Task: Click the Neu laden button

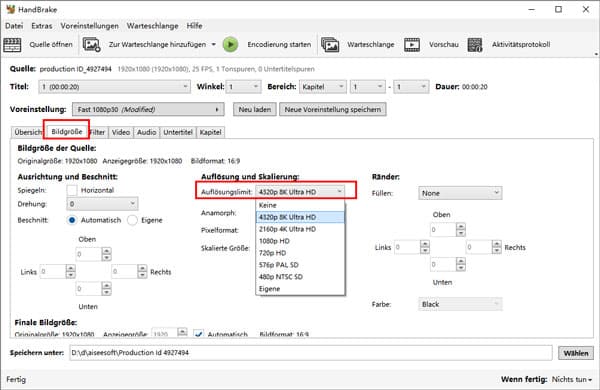Action: pos(255,109)
